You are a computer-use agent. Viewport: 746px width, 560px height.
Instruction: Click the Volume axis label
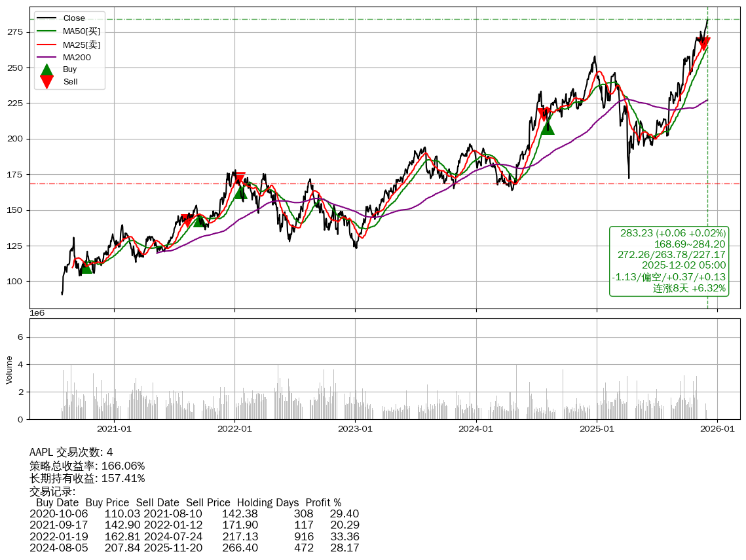[x=9, y=369]
